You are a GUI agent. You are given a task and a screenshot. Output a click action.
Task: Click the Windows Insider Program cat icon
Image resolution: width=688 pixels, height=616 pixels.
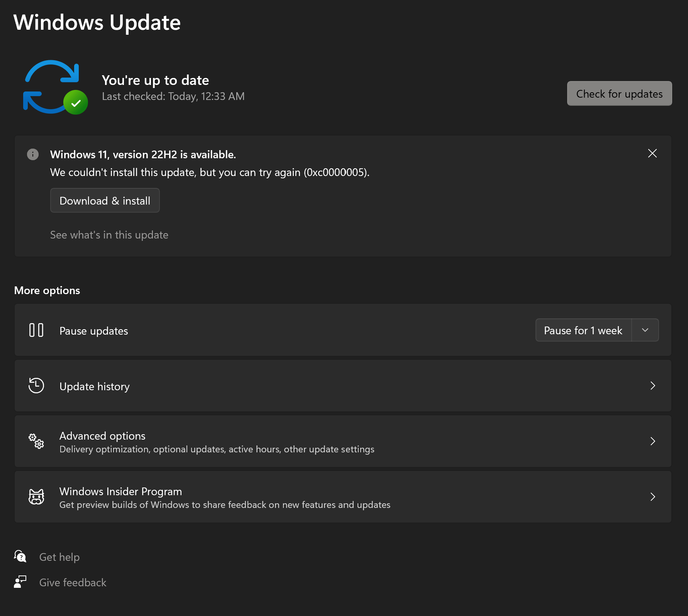36,497
